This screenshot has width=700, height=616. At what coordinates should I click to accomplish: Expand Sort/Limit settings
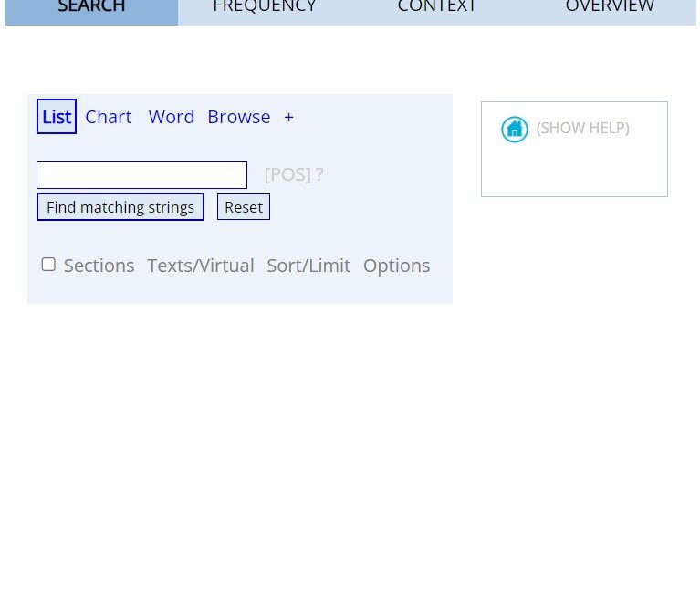tap(308, 266)
